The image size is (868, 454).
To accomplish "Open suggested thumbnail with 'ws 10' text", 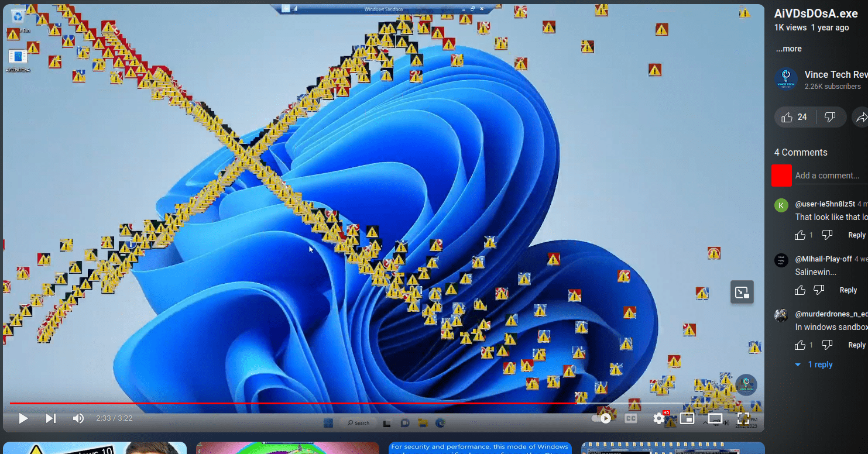I will coord(95,448).
